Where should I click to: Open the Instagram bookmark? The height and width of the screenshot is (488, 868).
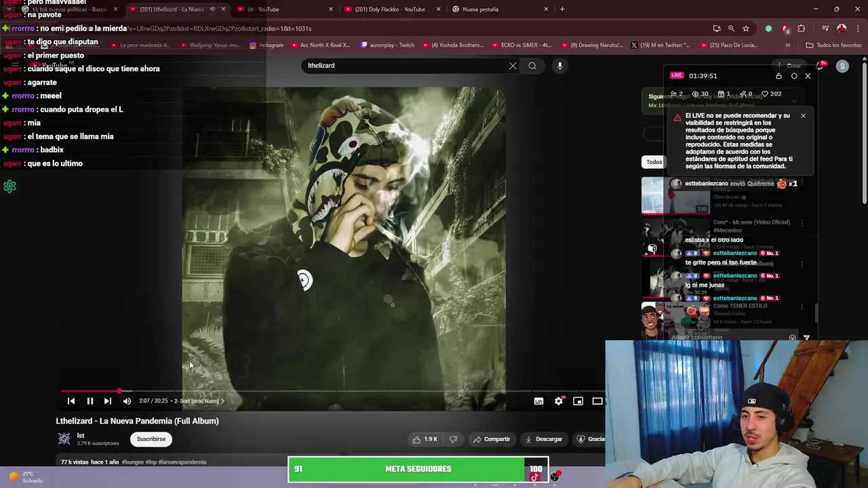click(267, 45)
